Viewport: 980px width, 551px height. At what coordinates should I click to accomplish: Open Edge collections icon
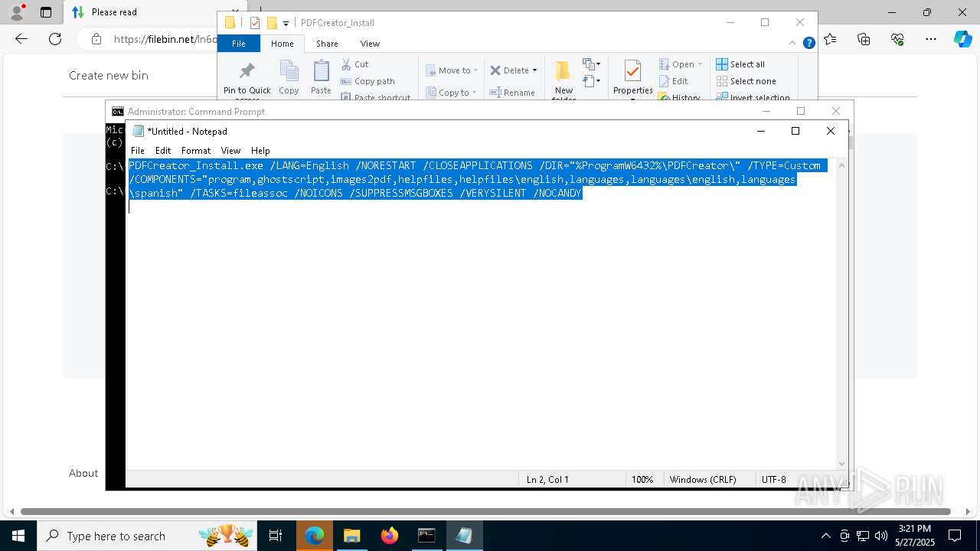point(864,39)
